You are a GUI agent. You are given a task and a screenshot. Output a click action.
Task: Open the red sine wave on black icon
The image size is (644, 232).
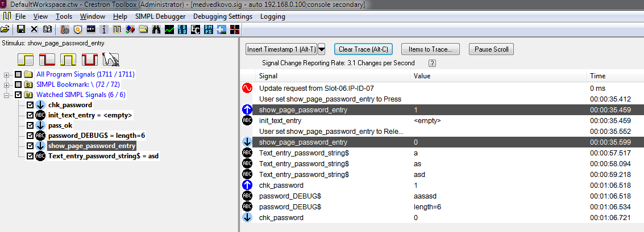click(x=235, y=29)
